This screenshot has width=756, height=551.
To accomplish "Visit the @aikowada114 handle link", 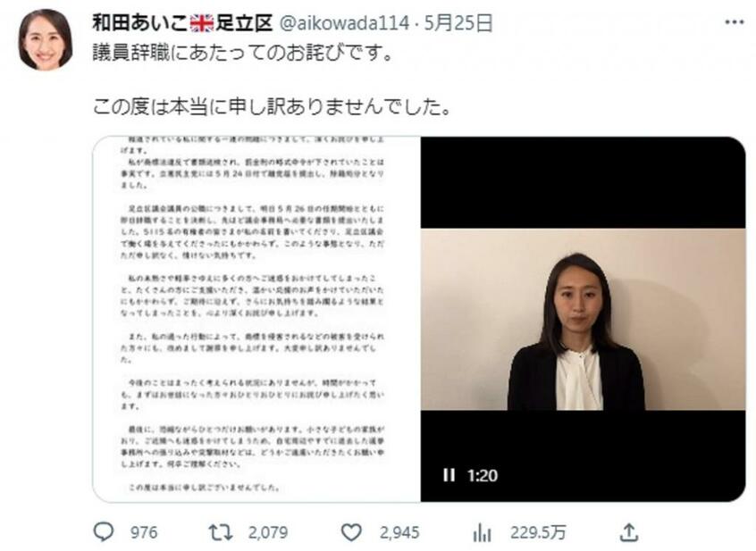I will click(344, 22).
